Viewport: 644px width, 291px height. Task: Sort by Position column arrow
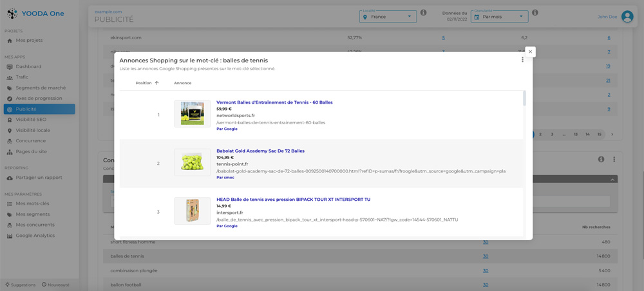pos(156,83)
